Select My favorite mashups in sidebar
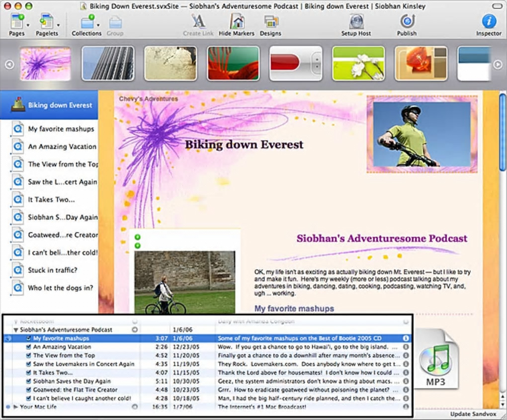The width and height of the screenshot is (507, 420). pyautogui.click(x=61, y=129)
